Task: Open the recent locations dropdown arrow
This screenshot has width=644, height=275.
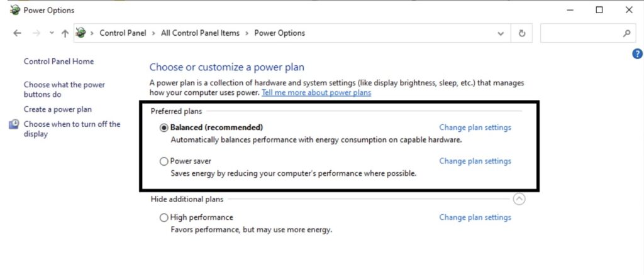Action: (52, 33)
